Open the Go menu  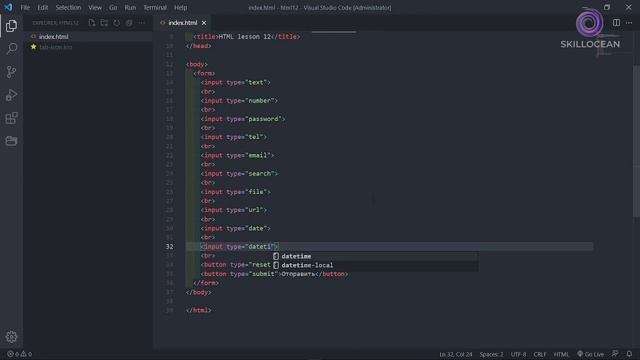pos(113,7)
